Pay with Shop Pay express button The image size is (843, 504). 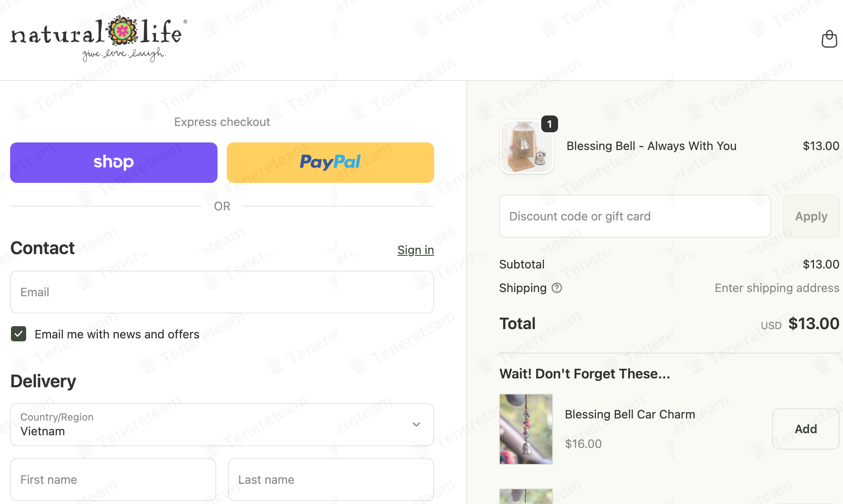[114, 163]
